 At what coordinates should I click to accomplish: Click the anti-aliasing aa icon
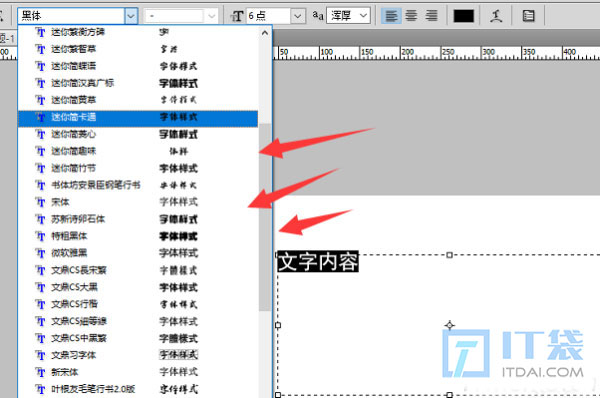coord(318,16)
